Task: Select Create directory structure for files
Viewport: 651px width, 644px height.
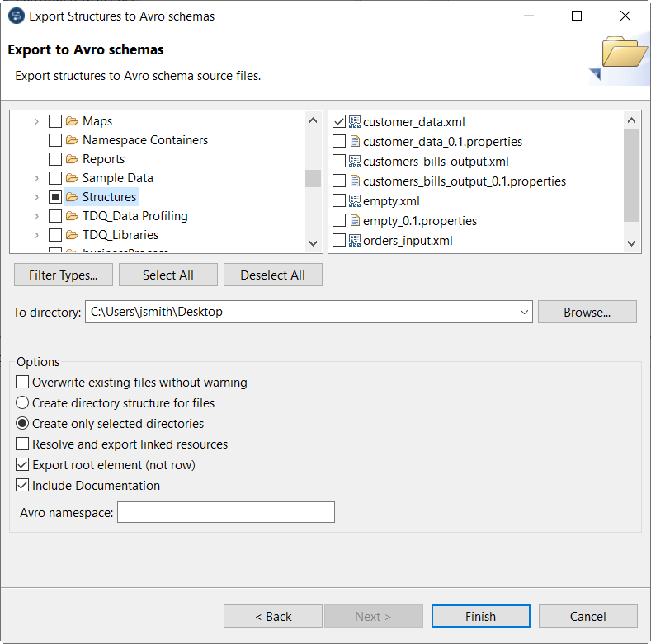Action: pyautogui.click(x=22, y=402)
